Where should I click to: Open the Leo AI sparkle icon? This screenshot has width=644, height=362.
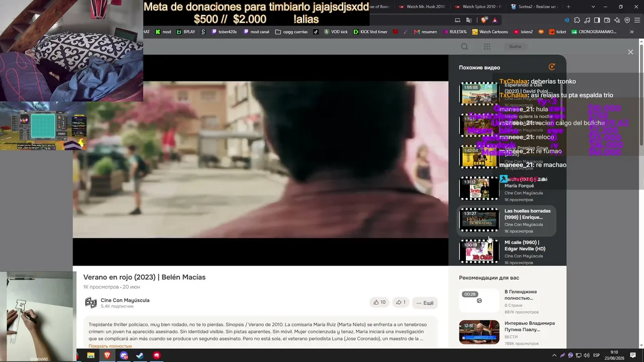(x=617, y=20)
